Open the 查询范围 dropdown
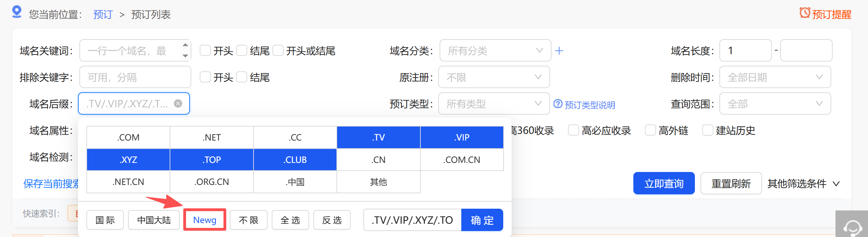 coord(775,103)
